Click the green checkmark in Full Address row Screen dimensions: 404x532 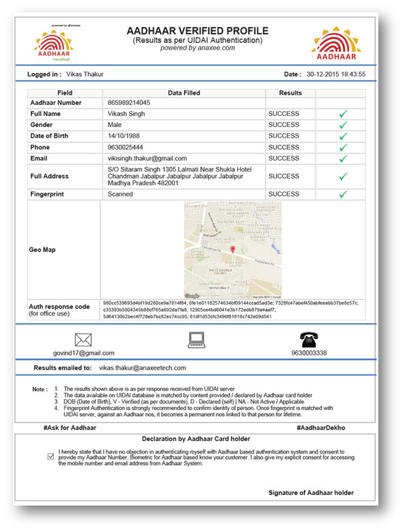343,177
